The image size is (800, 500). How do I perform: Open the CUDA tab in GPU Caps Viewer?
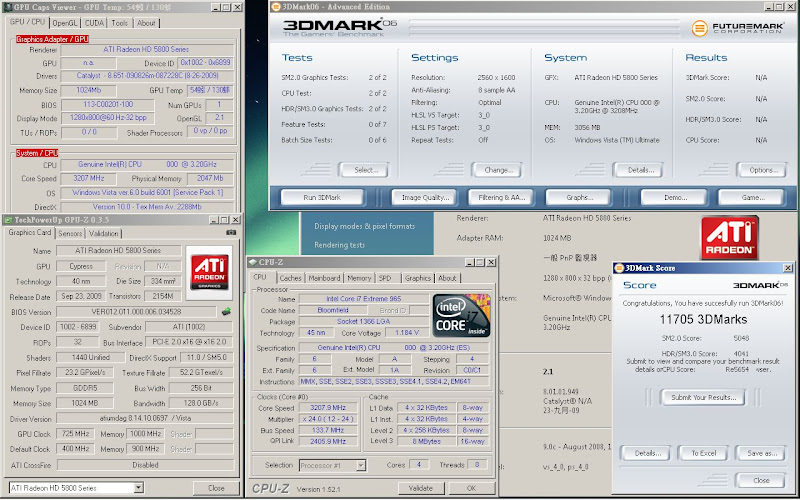(x=94, y=23)
